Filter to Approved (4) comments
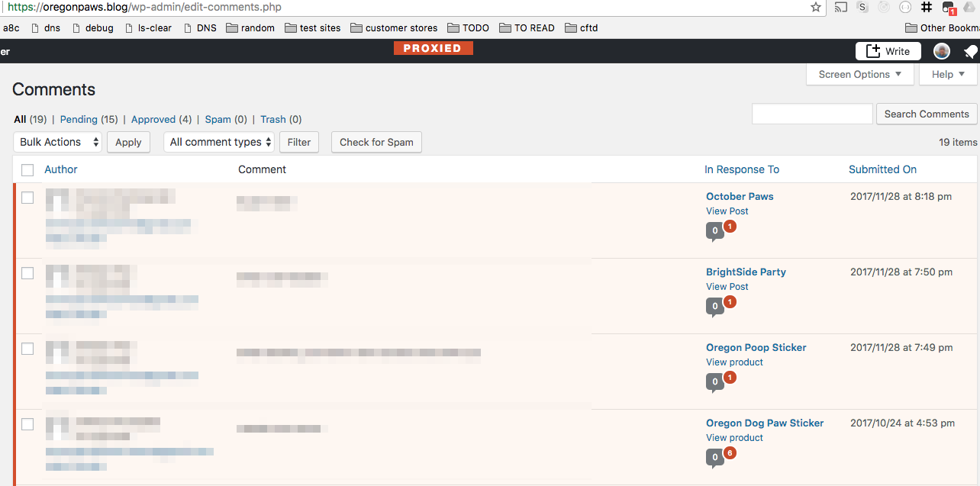Image resolution: width=980 pixels, height=486 pixels. 162,119
